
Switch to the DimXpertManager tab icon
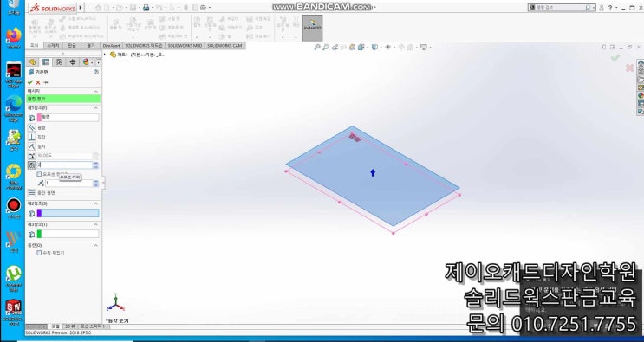[x=73, y=62]
